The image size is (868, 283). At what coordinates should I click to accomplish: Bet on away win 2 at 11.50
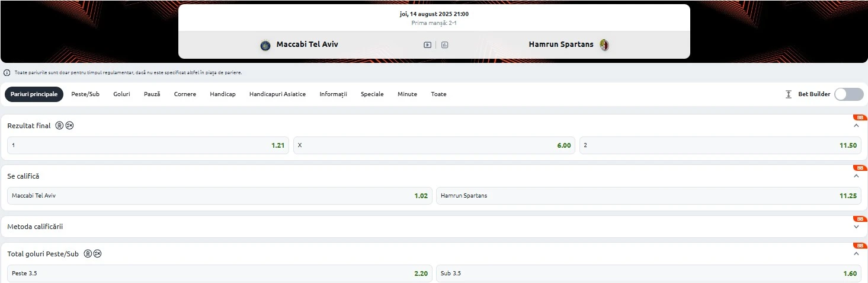click(x=720, y=145)
